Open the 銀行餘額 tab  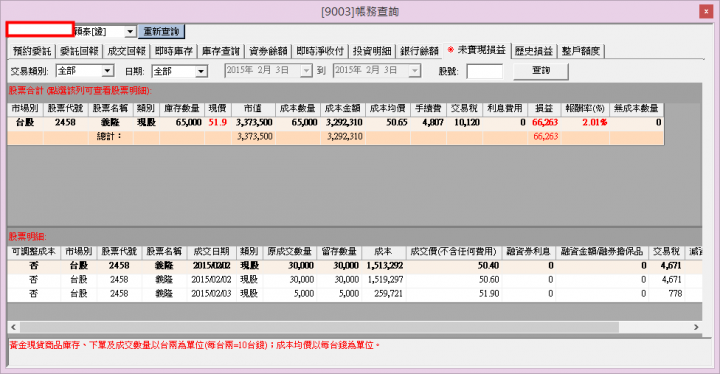click(419, 51)
